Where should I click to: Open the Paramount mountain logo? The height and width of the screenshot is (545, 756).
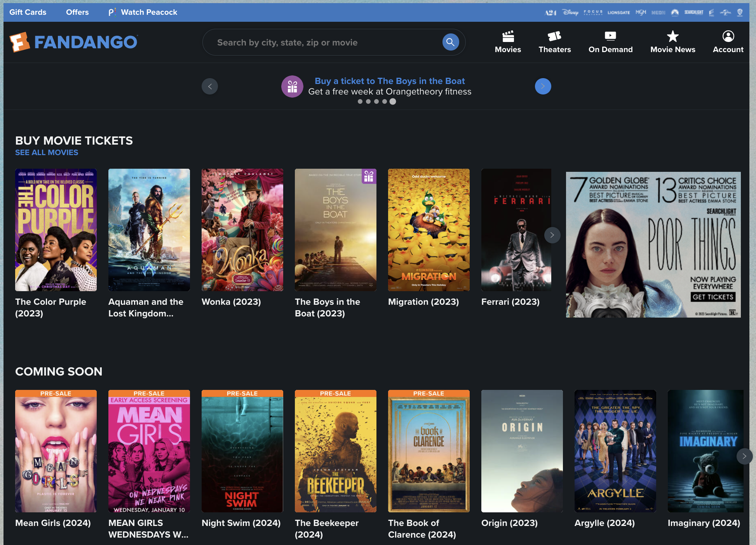click(x=675, y=12)
